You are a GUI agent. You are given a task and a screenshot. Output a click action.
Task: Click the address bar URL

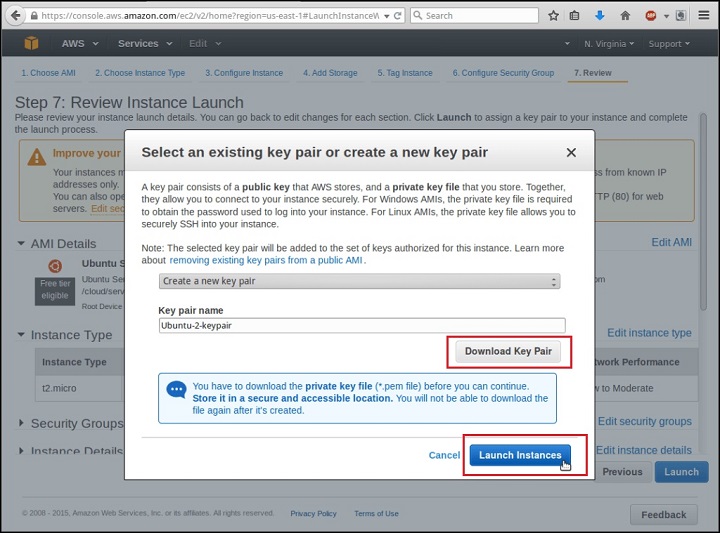[x=210, y=16]
